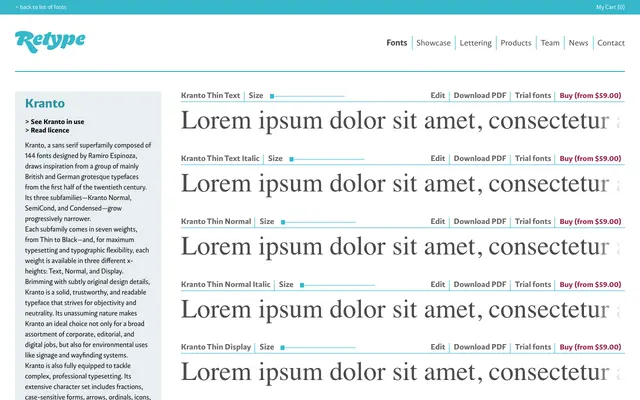Adjust Kranto Thin Text Italic size slider
The image size is (640, 400).
(327, 159)
